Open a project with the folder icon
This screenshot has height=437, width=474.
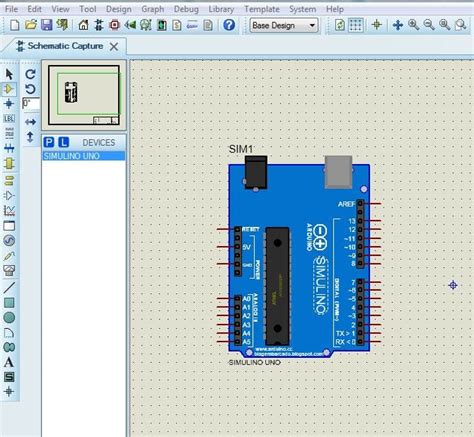pyautogui.click(x=31, y=25)
